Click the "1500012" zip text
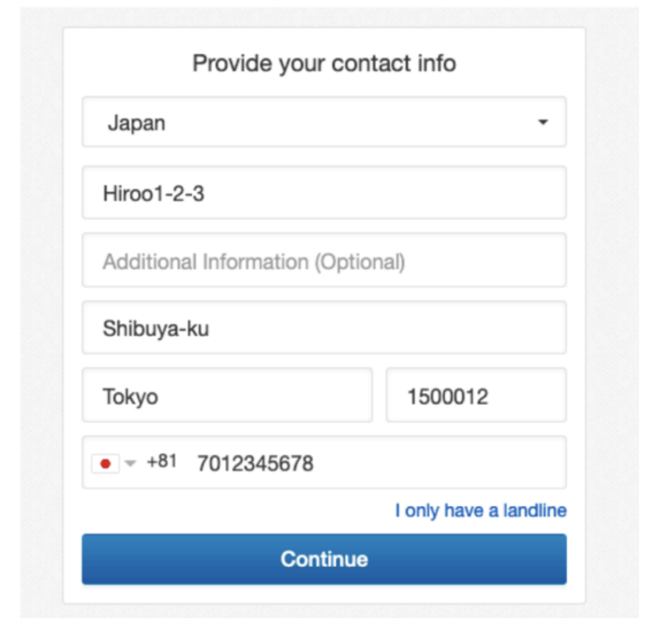 coord(448,396)
